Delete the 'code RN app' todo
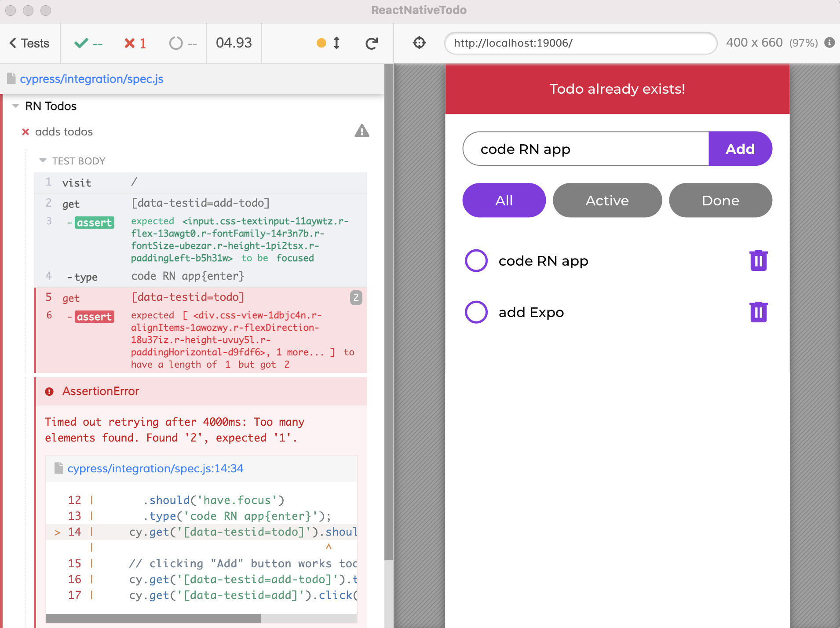Image resolution: width=840 pixels, height=628 pixels. pos(759,261)
